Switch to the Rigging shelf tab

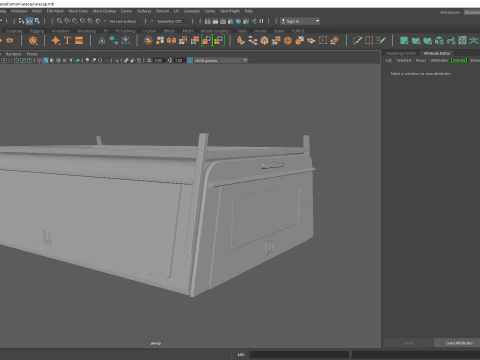(37, 31)
